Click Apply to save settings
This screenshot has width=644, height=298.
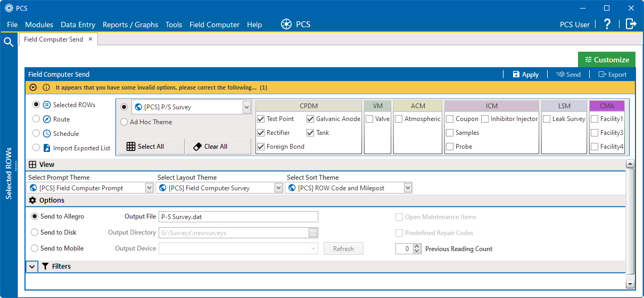pyautogui.click(x=526, y=75)
